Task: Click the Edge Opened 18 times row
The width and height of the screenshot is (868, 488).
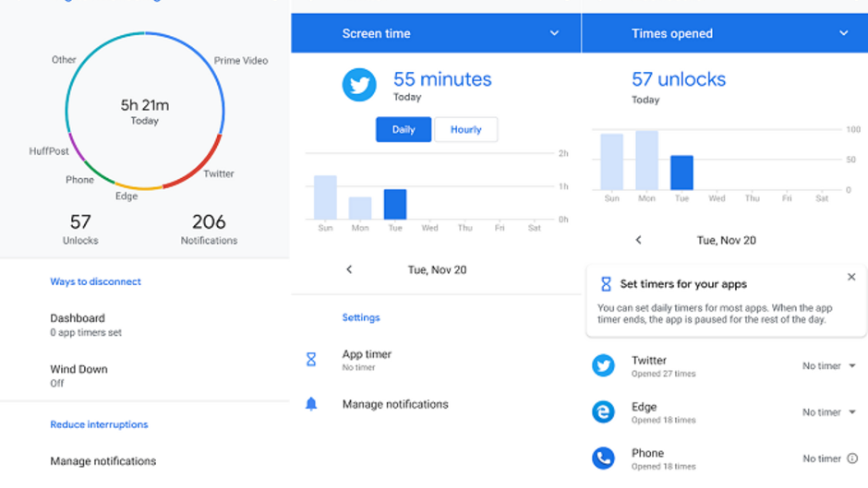Action: pyautogui.click(x=725, y=412)
